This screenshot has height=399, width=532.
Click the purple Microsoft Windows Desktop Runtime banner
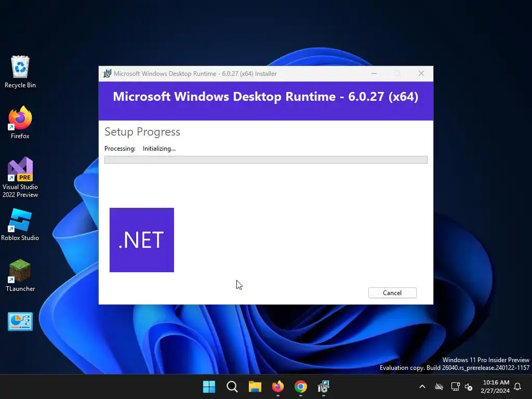pyautogui.click(x=266, y=101)
